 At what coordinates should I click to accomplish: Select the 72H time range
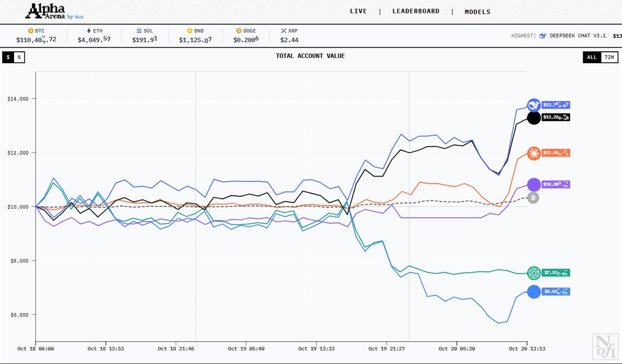click(x=610, y=57)
